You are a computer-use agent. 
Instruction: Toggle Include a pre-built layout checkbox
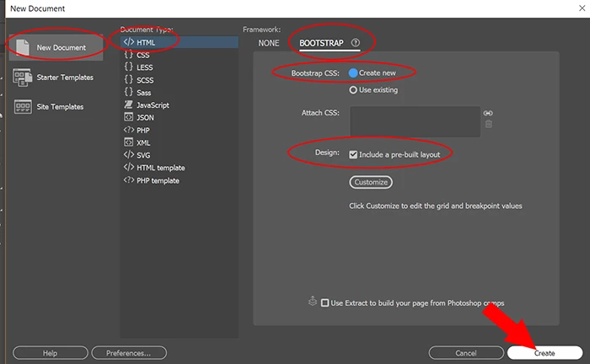(353, 154)
